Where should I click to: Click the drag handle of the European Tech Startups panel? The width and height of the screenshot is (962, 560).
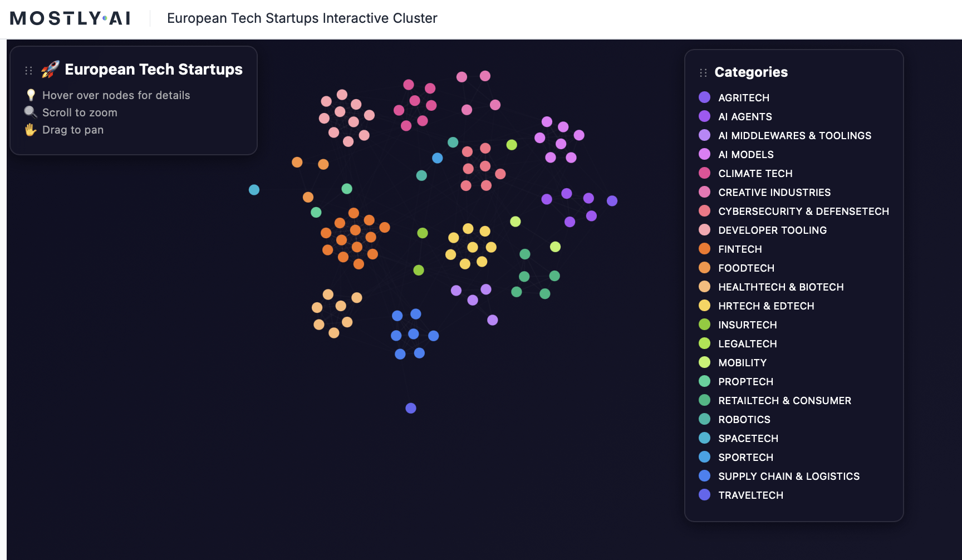pyautogui.click(x=29, y=71)
